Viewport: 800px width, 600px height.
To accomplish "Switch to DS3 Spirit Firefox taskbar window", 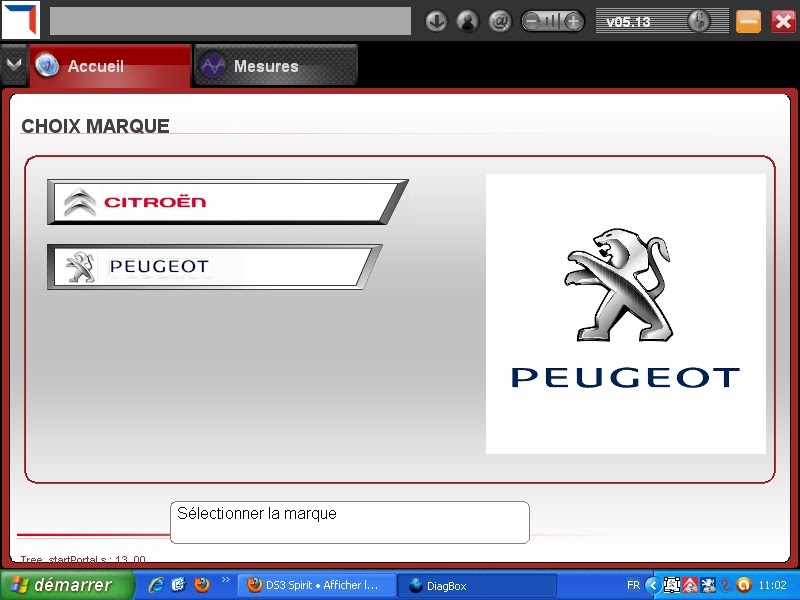I will tap(316, 585).
